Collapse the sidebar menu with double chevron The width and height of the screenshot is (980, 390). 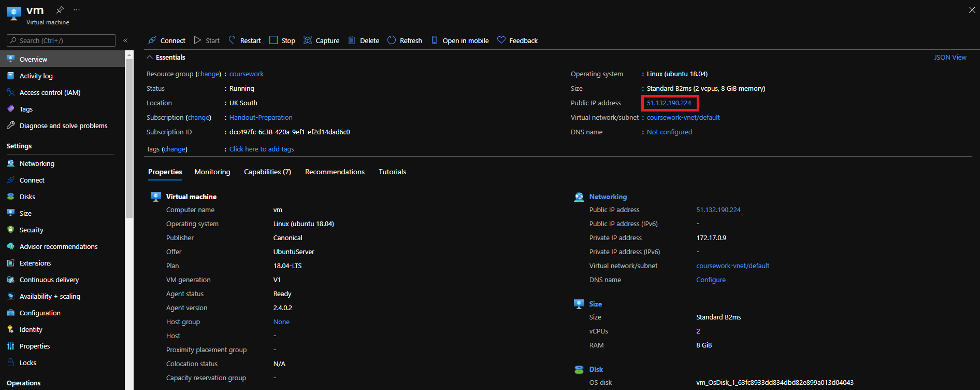point(125,40)
